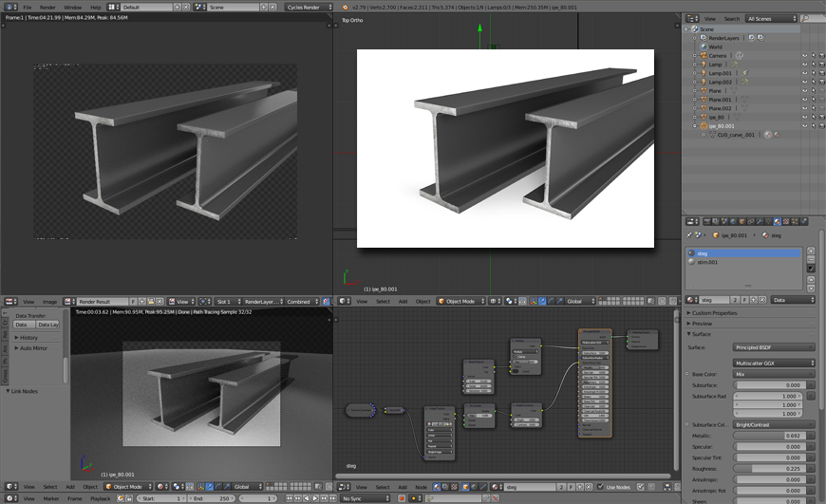
Task: Toggle Lamp.002 renderability camera icon
Action: 822,83
